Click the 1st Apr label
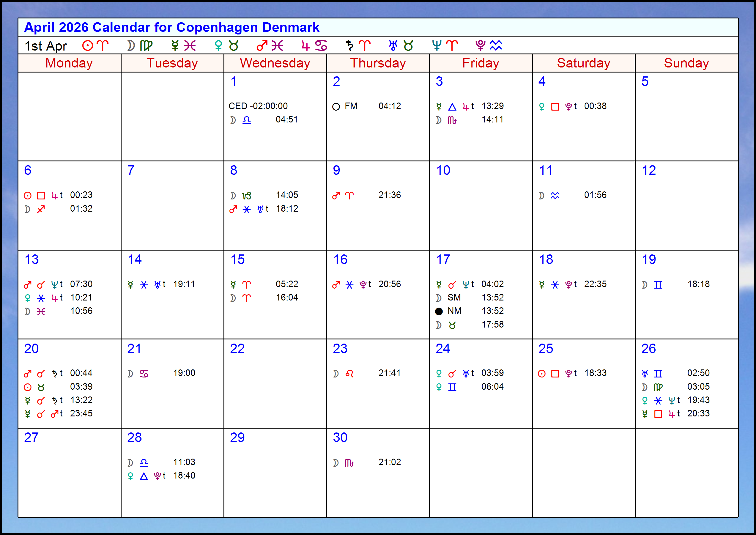This screenshot has width=756, height=535. (x=46, y=46)
